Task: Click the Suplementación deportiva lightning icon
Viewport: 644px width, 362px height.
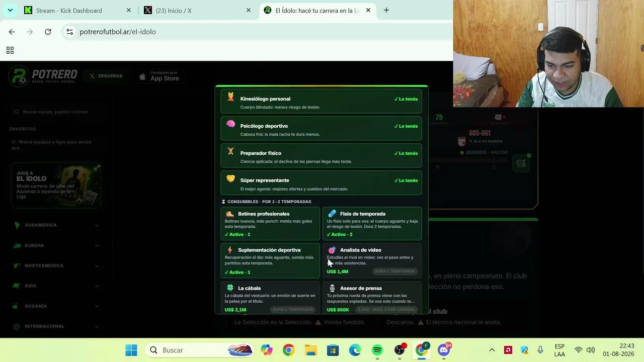Action: pos(230,250)
